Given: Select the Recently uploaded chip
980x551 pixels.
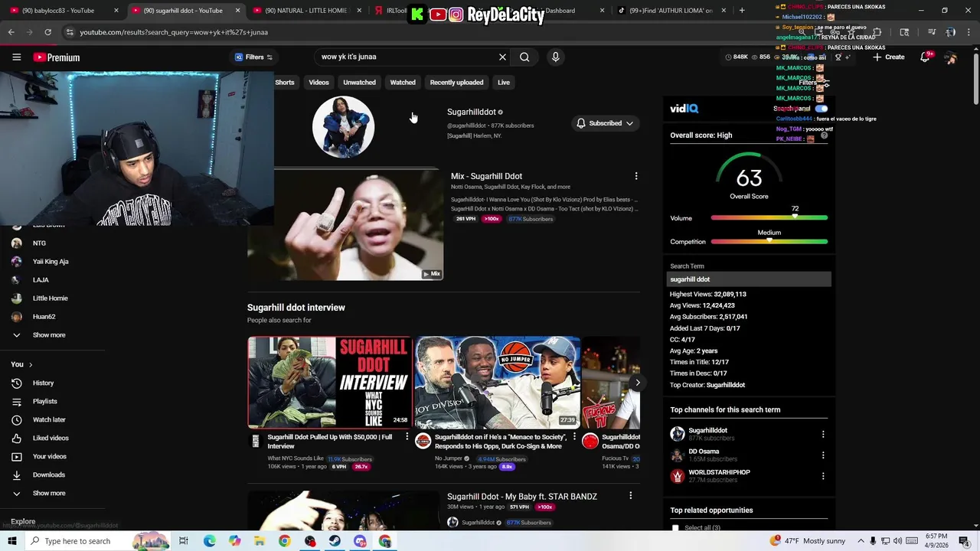Looking at the screenshot, I should click(456, 83).
